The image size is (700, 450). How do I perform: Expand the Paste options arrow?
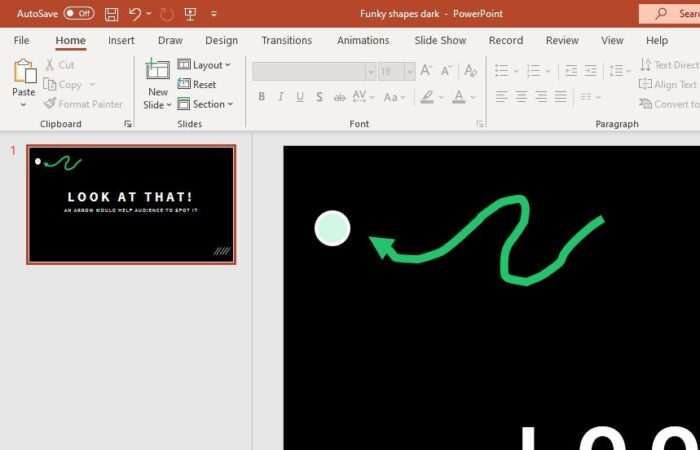click(x=23, y=105)
